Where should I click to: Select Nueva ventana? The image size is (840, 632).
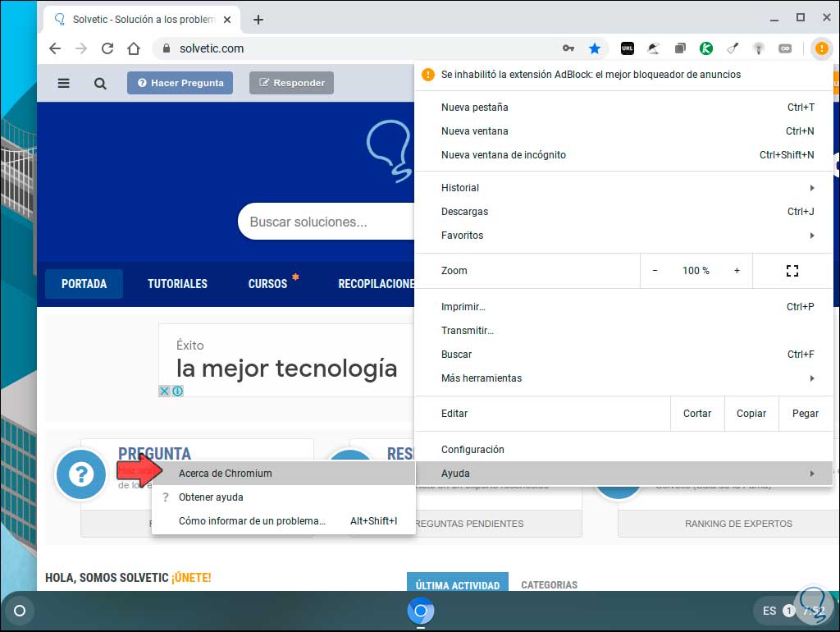coord(623,131)
